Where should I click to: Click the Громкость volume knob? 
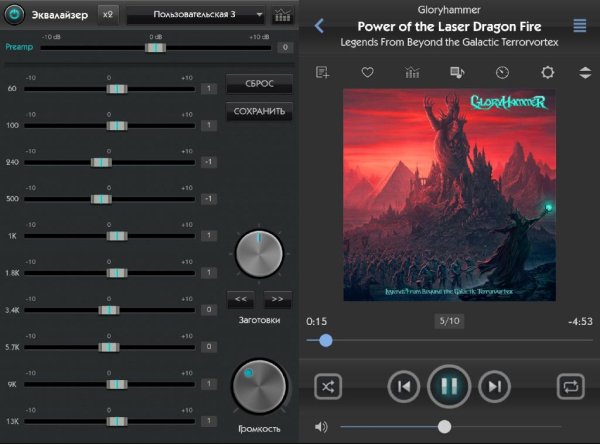coord(259,387)
